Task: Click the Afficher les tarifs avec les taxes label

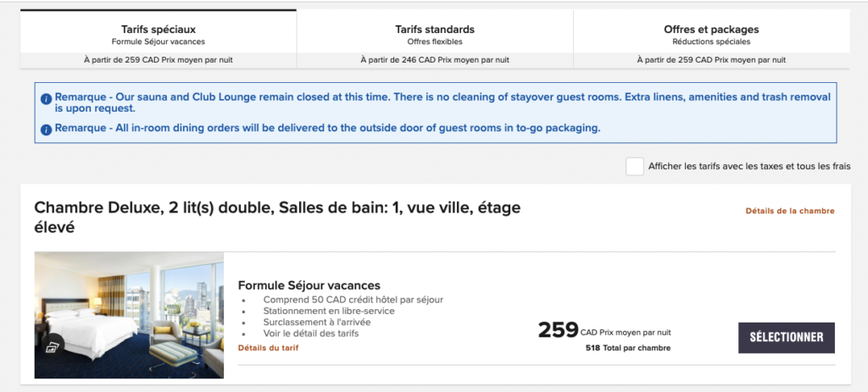Action: (x=748, y=166)
